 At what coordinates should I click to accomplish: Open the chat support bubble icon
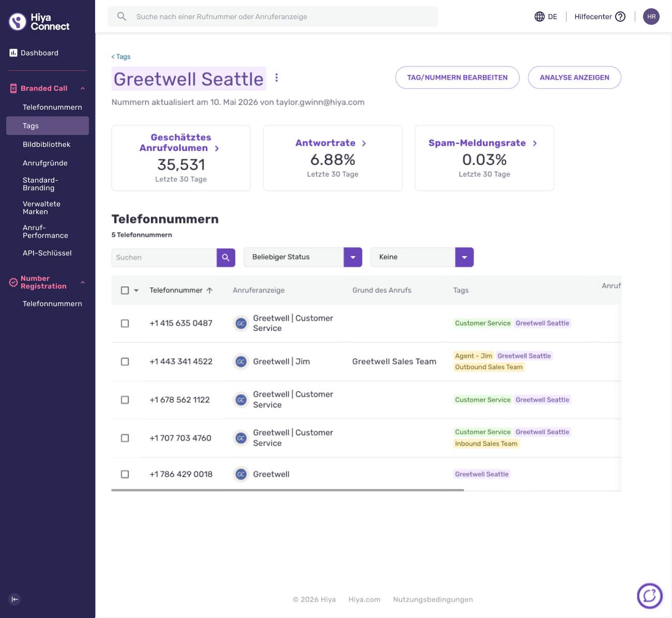tap(650, 596)
